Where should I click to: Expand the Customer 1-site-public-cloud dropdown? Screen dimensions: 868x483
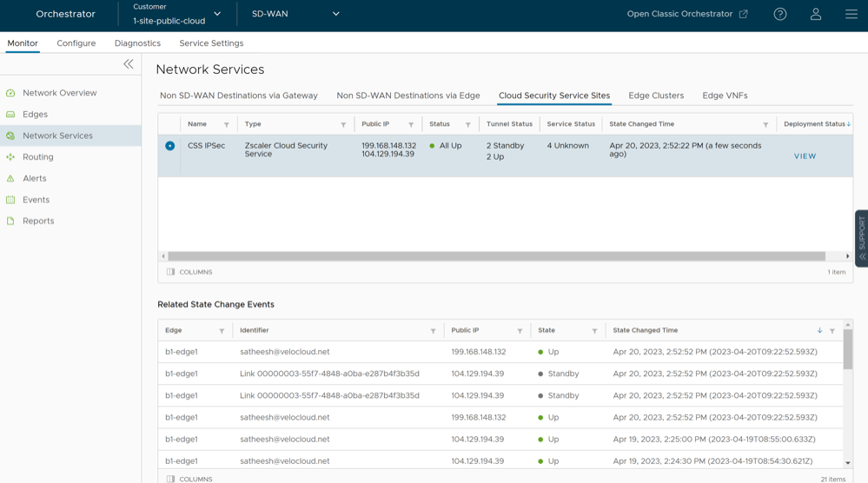coord(217,14)
